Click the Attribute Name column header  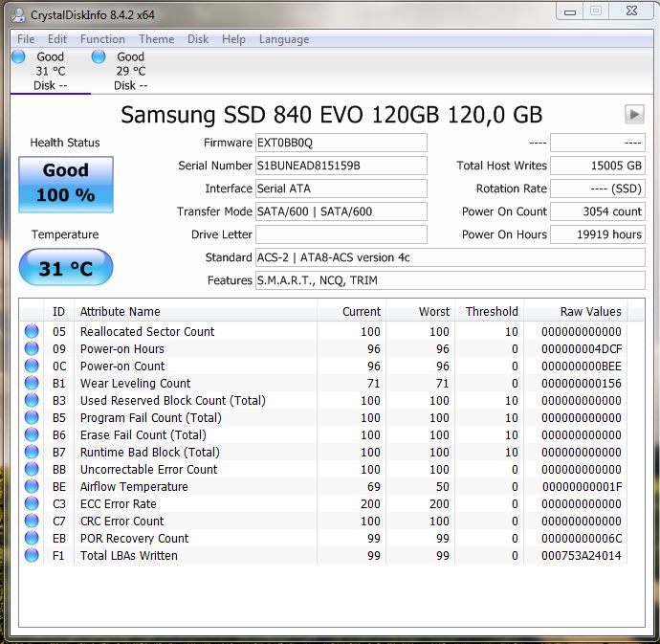195,312
